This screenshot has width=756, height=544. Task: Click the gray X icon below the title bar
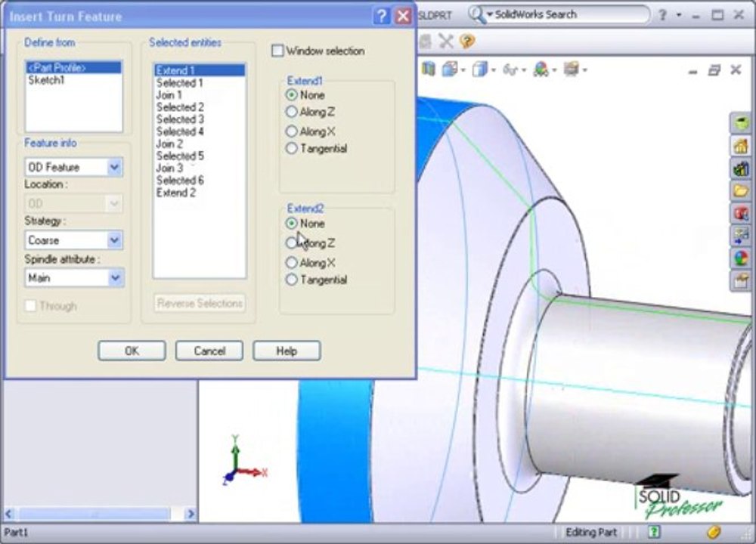(x=446, y=42)
